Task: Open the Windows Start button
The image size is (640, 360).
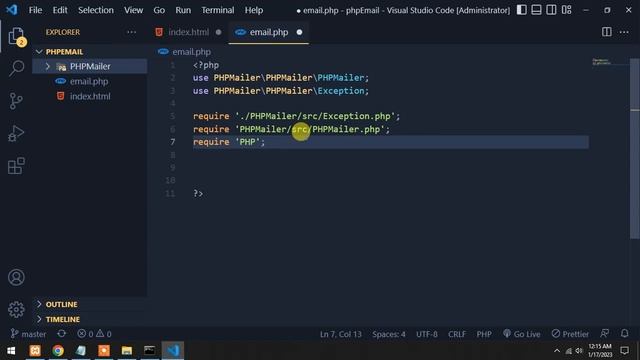Action: (11, 350)
